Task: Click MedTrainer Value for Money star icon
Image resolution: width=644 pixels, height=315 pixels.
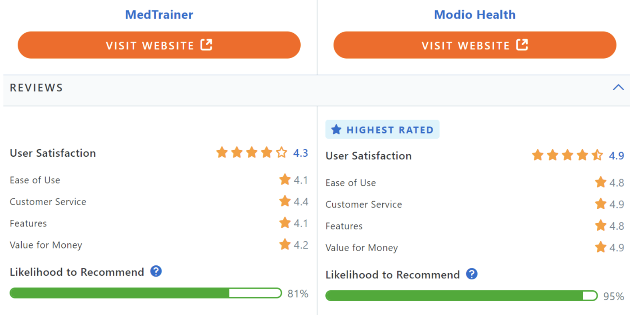Action: coord(285,244)
